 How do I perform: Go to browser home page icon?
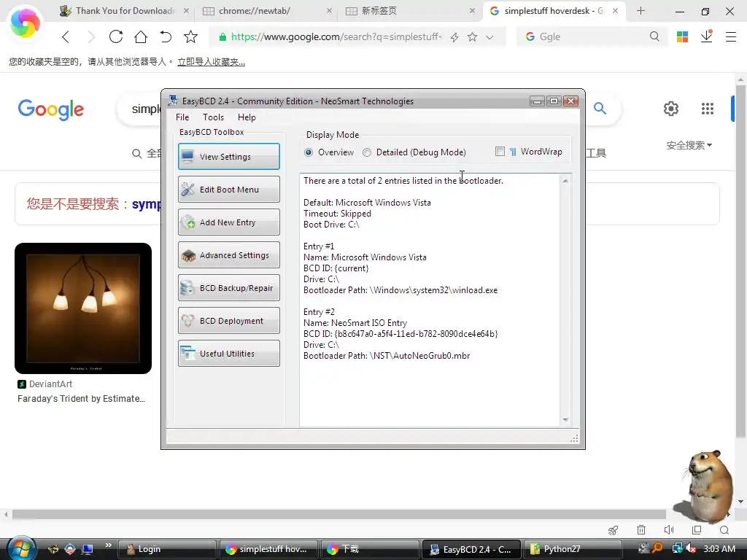[x=141, y=36]
